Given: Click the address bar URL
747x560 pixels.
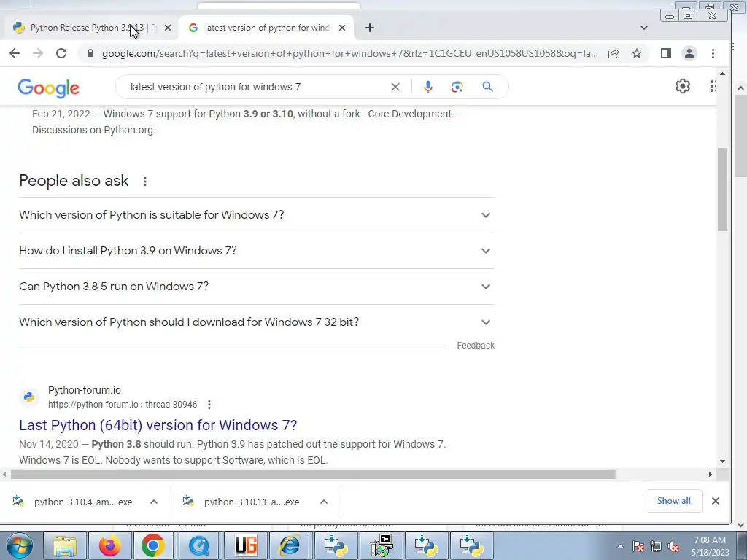Looking at the screenshot, I should click(x=349, y=53).
